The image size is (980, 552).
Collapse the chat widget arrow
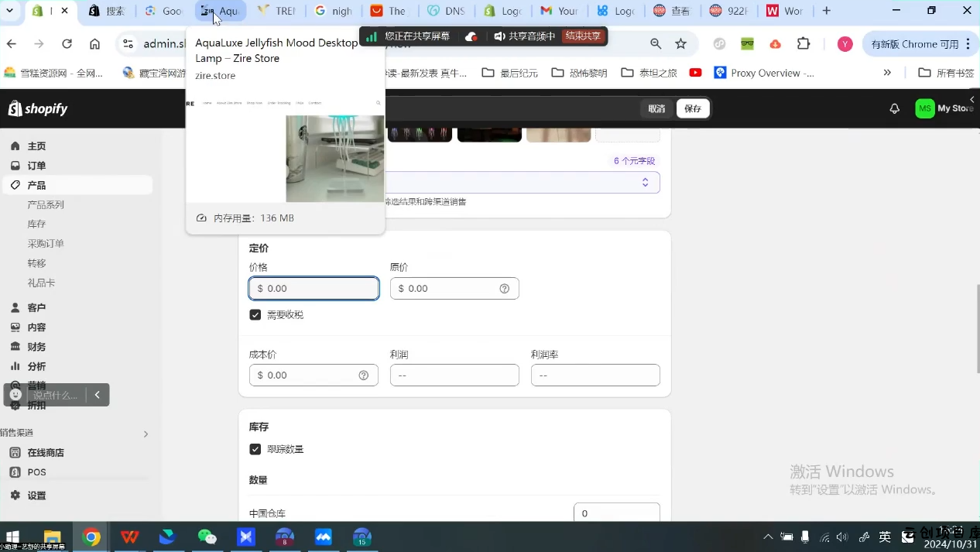click(x=98, y=395)
